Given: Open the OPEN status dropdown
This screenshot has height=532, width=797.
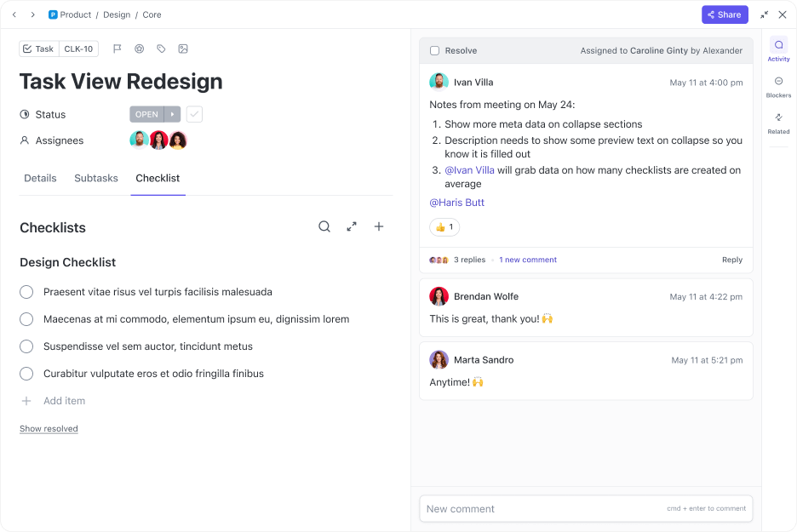Looking at the screenshot, I should point(154,113).
